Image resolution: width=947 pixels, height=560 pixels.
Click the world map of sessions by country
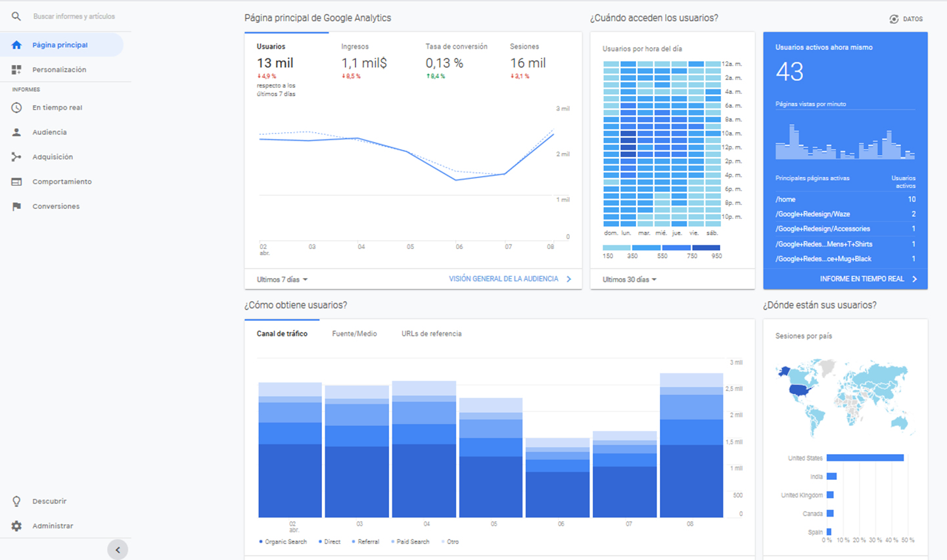[846, 397]
